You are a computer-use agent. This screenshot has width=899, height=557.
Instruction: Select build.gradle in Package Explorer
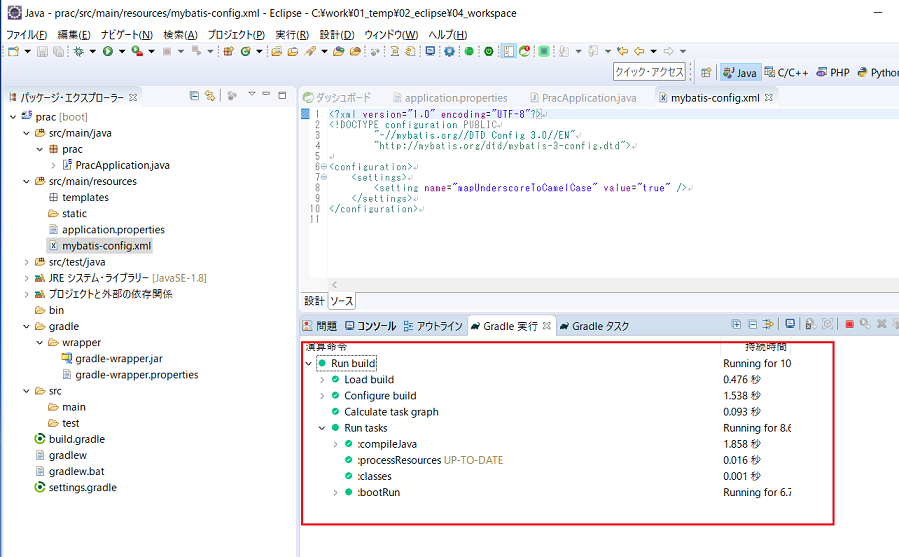(77, 439)
